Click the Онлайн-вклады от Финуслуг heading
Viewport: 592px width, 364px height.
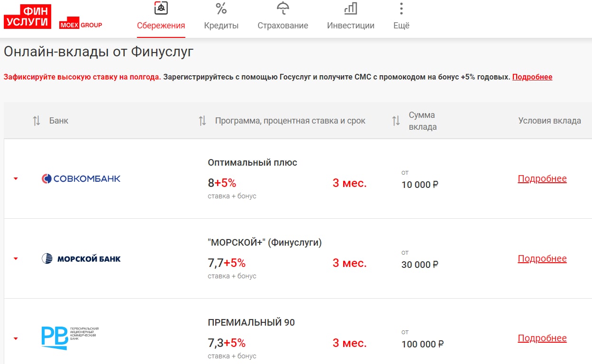point(99,52)
